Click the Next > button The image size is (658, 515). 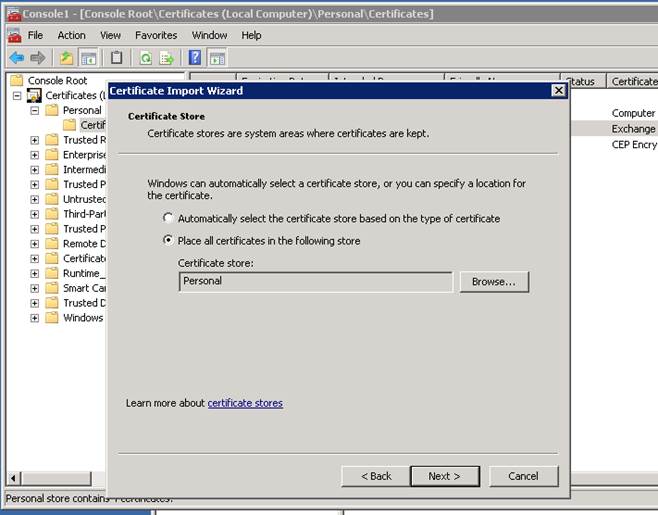444,476
